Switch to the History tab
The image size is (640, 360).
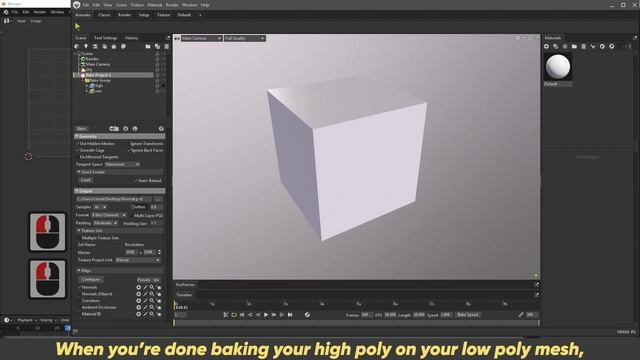tap(131, 38)
